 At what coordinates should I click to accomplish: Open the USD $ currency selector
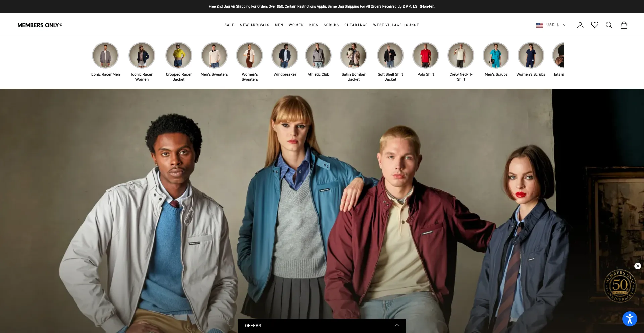(555, 25)
